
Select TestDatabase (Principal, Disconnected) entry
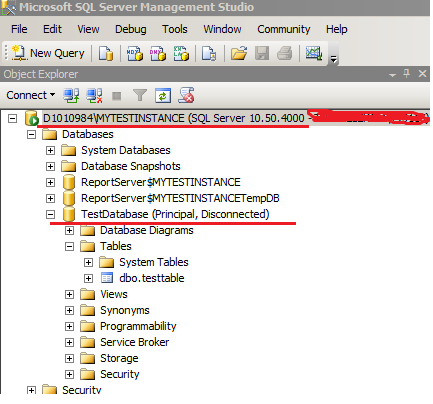(175, 214)
